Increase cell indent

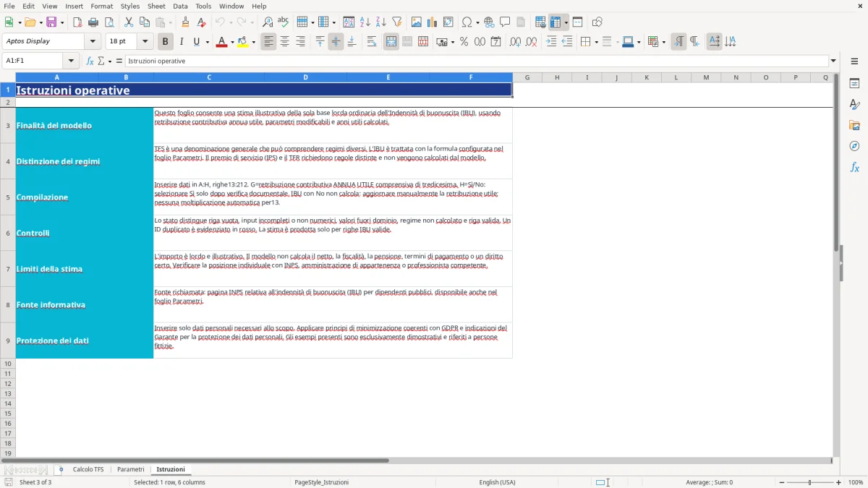tap(551, 42)
